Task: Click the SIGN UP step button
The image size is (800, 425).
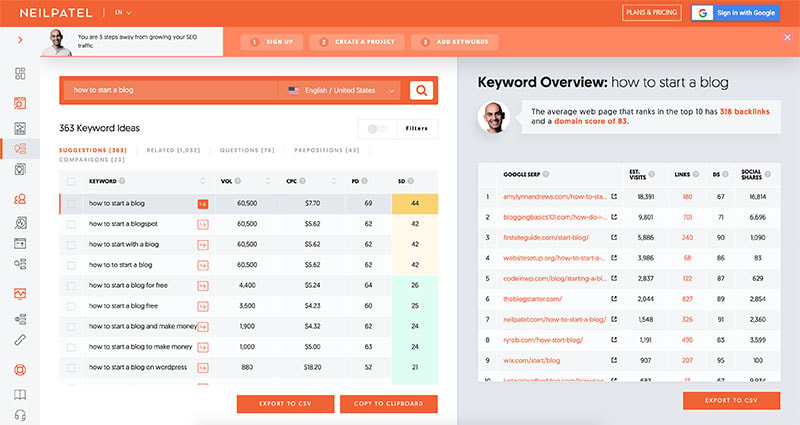Action: tap(271, 42)
